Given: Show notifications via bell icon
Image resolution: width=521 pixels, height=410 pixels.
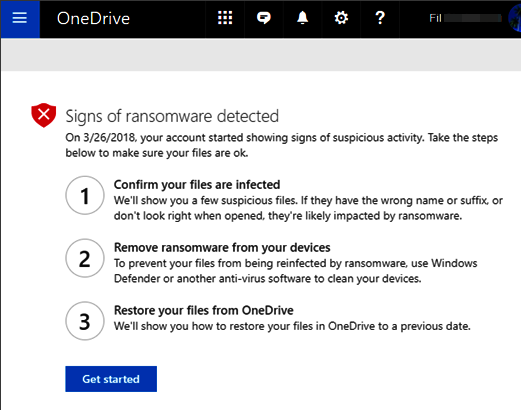Looking at the screenshot, I should tap(302, 18).
